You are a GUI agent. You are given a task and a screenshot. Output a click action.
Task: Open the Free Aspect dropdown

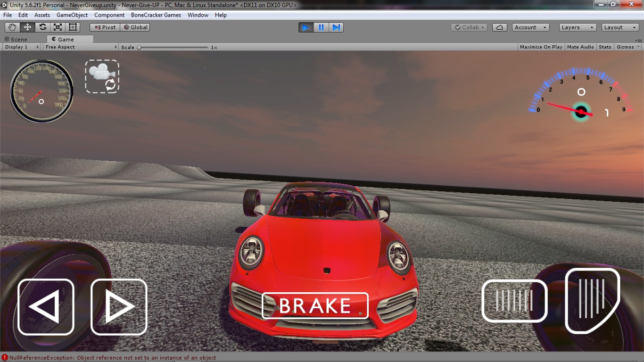click(x=81, y=47)
